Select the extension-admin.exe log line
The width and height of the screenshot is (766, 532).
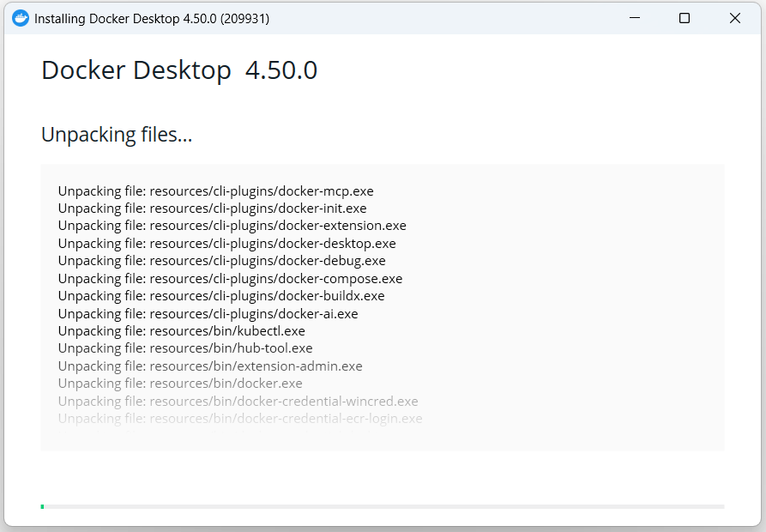point(210,366)
